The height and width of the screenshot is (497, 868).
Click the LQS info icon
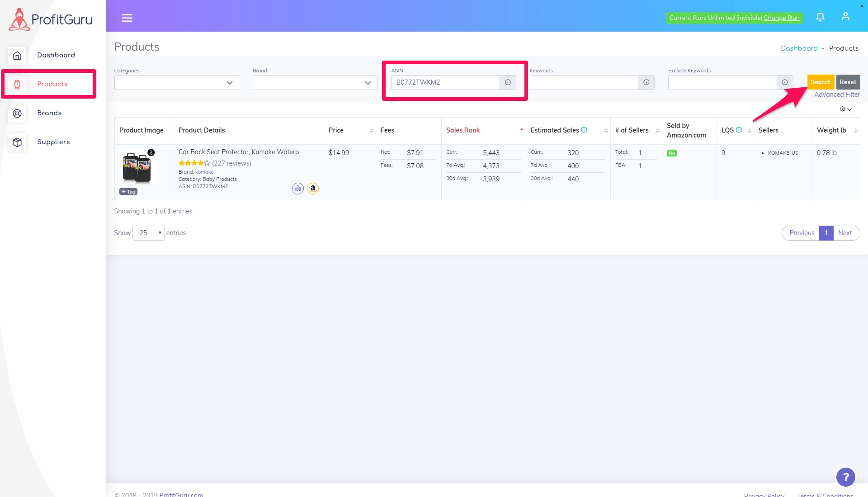[x=739, y=130]
